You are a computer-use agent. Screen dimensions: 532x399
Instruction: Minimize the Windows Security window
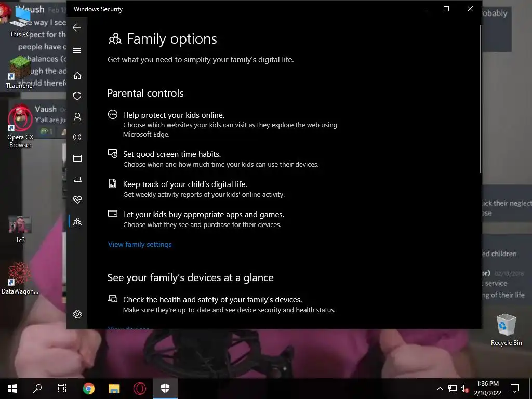[422, 9]
